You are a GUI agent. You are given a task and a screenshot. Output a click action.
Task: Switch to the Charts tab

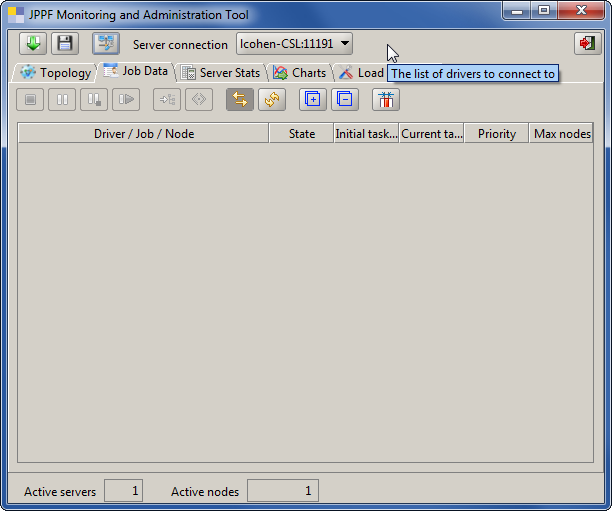click(x=300, y=73)
